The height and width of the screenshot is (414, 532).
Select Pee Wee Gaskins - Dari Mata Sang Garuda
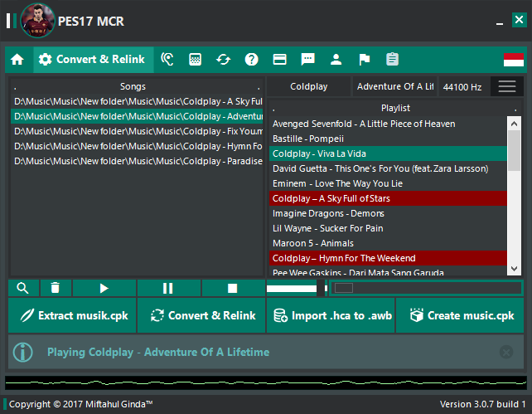pyautogui.click(x=388, y=271)
